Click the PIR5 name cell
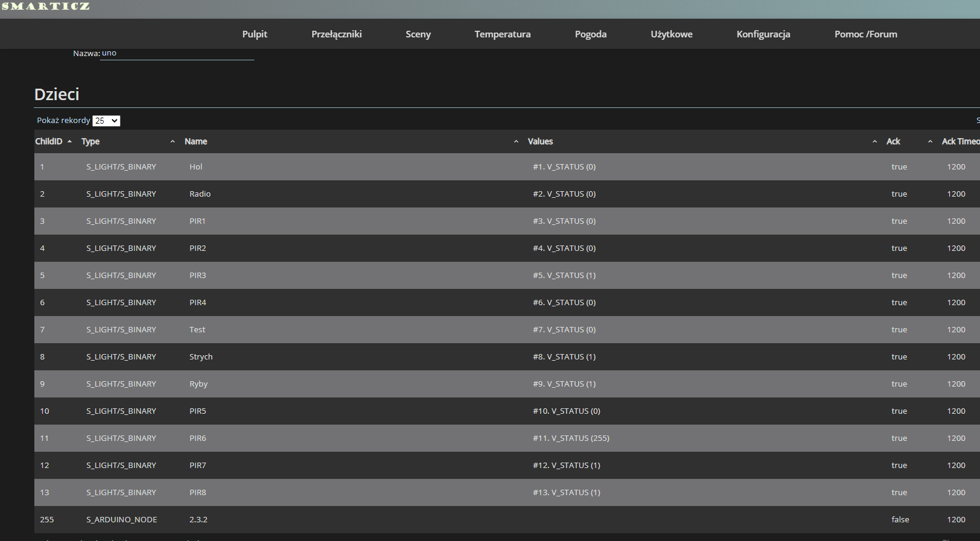The height and width of the screenshot is (541, 980). pos(198,411)
